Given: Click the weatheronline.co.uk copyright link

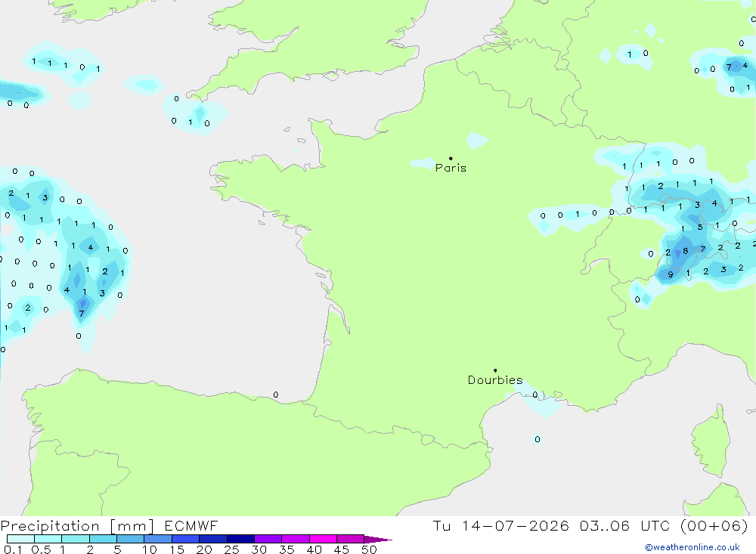Looking at the screenshot, I should coord(692,547).
